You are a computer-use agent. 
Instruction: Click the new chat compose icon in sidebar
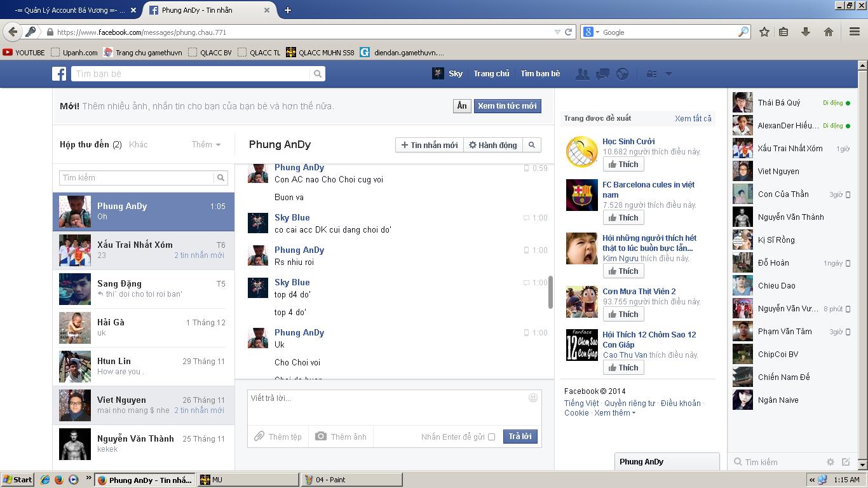point(846,462)
